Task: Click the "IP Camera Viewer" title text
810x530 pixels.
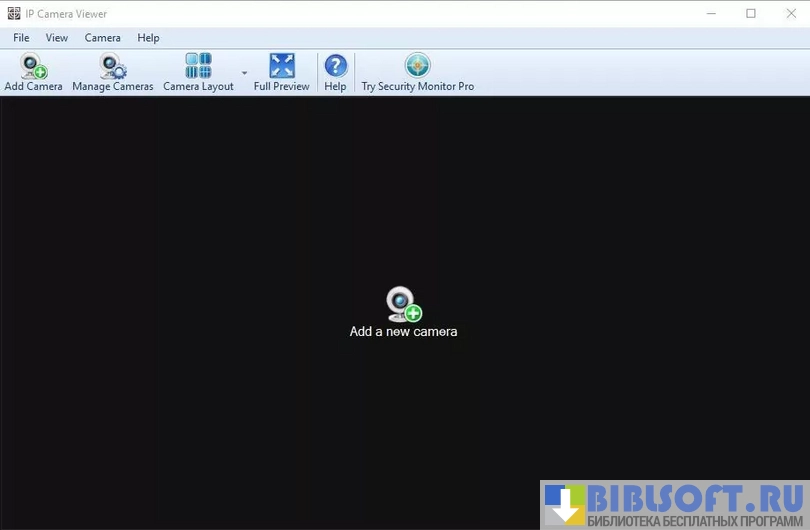Action: click(67, 14)
